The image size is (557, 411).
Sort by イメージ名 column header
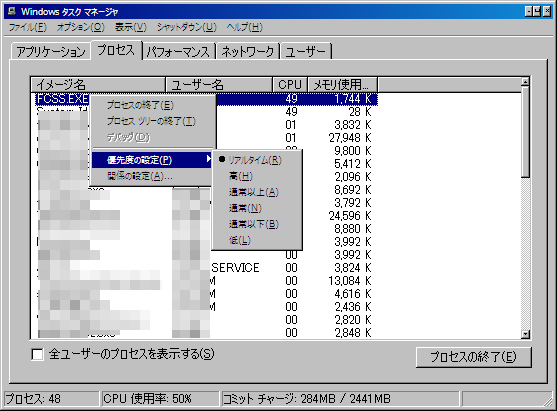point(98,85)
